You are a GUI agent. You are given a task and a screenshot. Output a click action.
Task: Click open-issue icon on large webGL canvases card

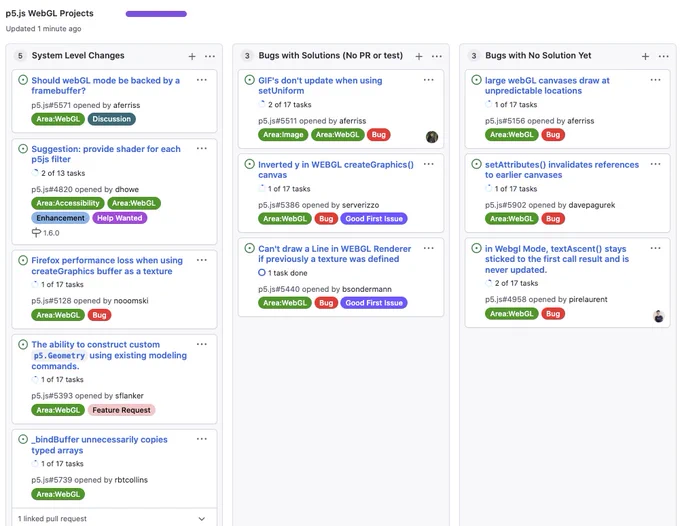476,80
